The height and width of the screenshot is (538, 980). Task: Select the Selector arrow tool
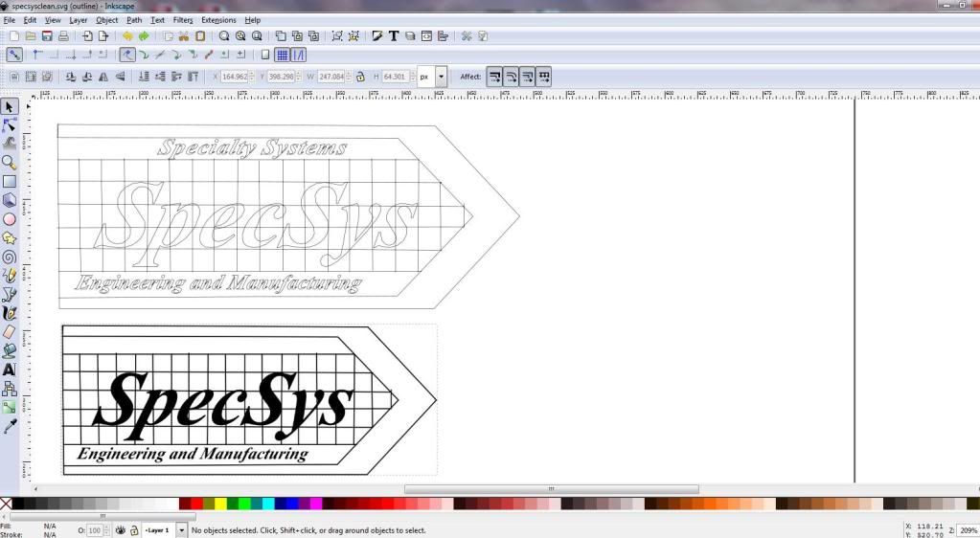click(x=10, y=107)
